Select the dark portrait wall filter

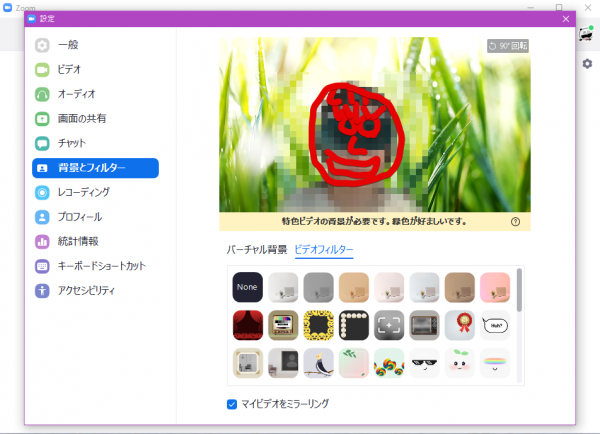click(283, 363)
